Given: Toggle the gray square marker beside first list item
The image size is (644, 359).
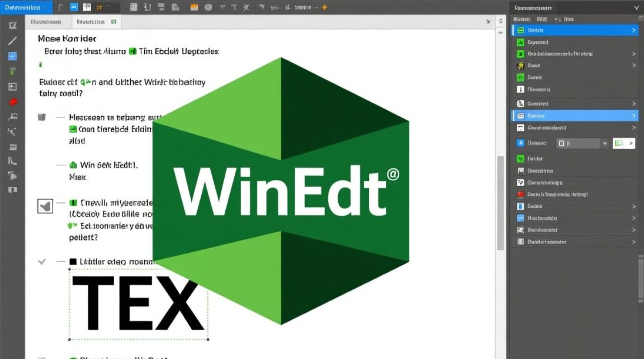Looking at the screenshot, I should tap(42, 117).
